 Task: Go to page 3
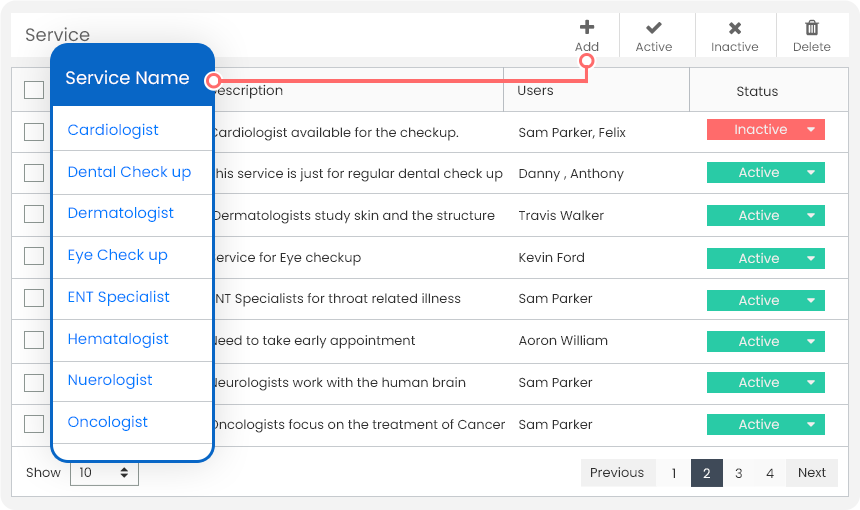coord(739,473)
